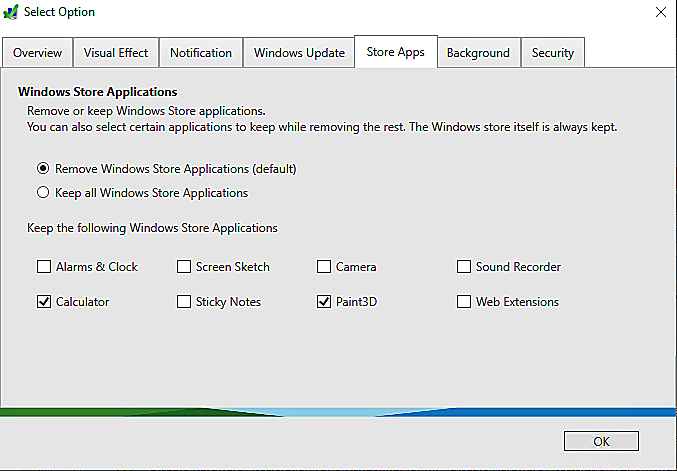Close the Select Option dialog
The height and width of the screenshot is (471, 677).
click(661, 12)
